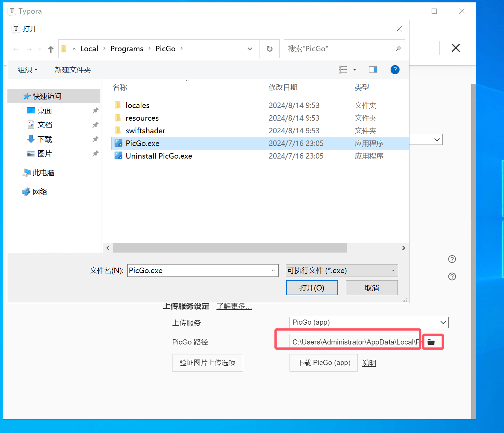Open the 说明 link
Image resolution: width=504 pixels, height=433 pixels.
[x=369, y=363]
